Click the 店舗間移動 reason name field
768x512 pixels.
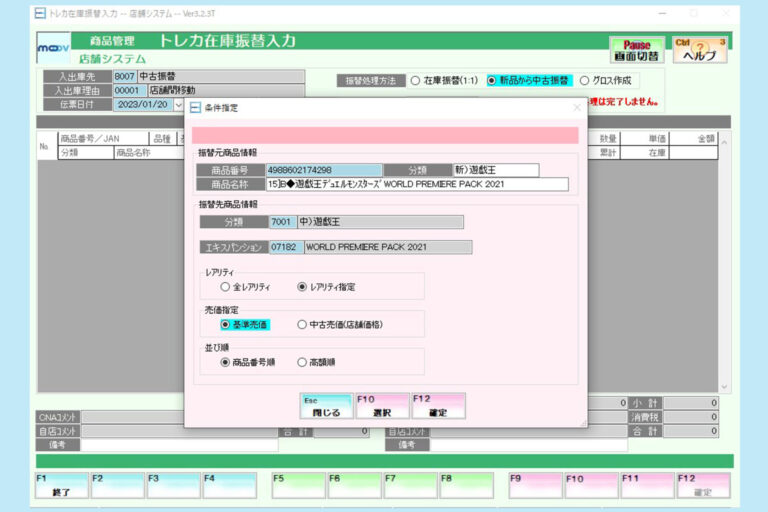pos(226,91)
